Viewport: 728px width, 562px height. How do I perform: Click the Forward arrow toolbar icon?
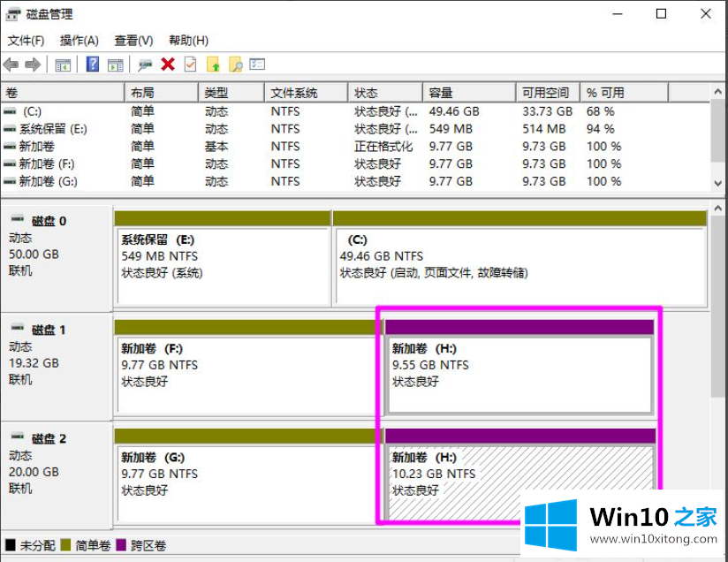tap(33, 65)
